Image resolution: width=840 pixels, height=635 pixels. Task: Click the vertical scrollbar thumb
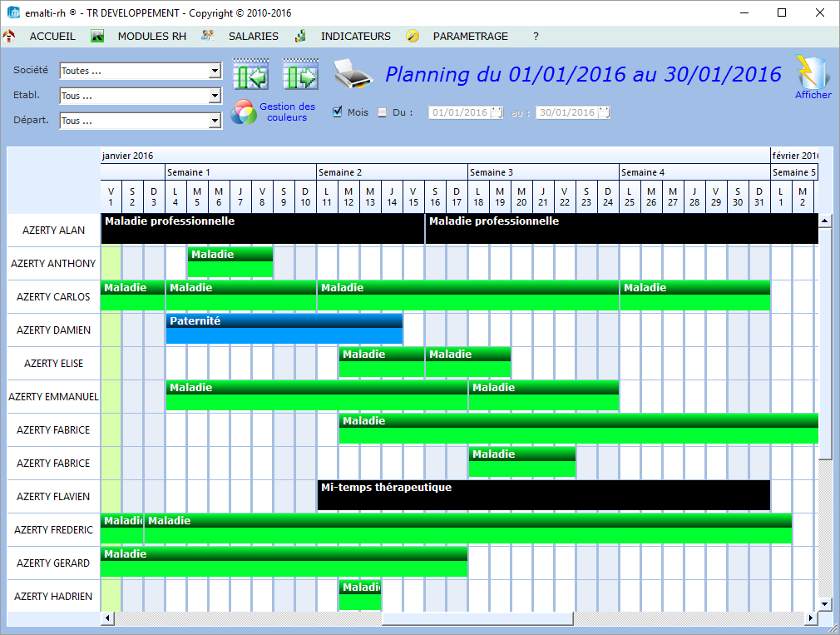pyautogui.click(x=825, y=343)
